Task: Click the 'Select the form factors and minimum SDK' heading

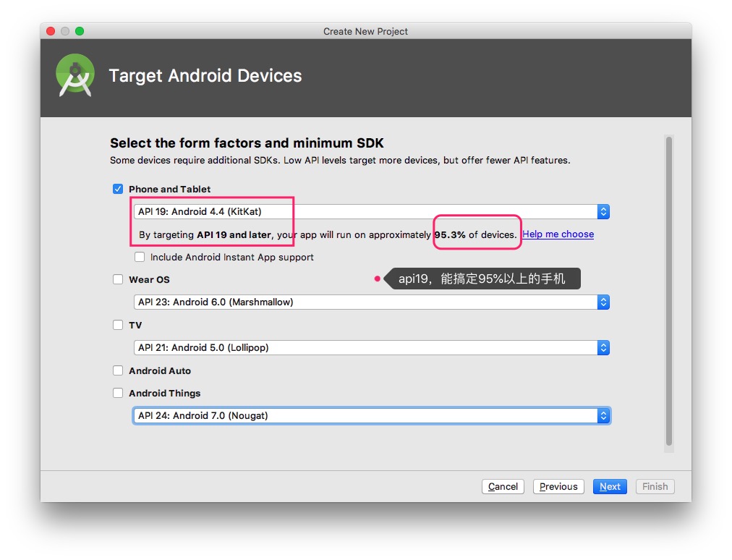Action: (247, 143)
